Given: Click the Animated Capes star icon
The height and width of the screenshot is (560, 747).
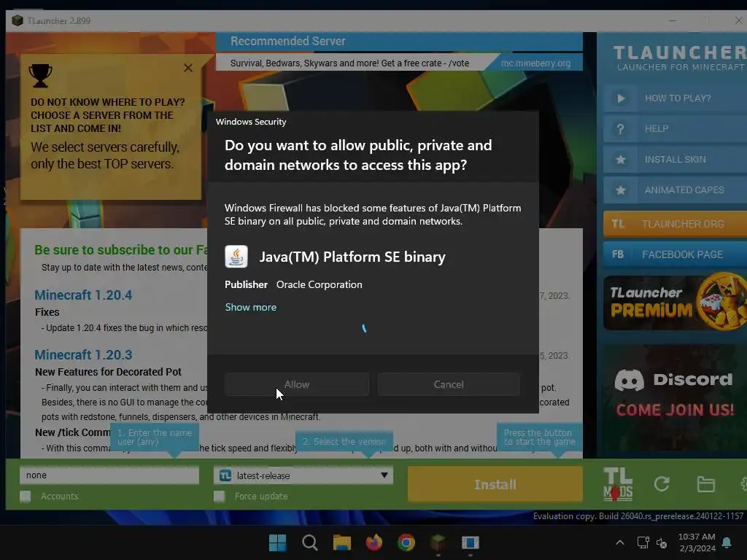Looking at the screenshot, I should click(x=621, y=190).
